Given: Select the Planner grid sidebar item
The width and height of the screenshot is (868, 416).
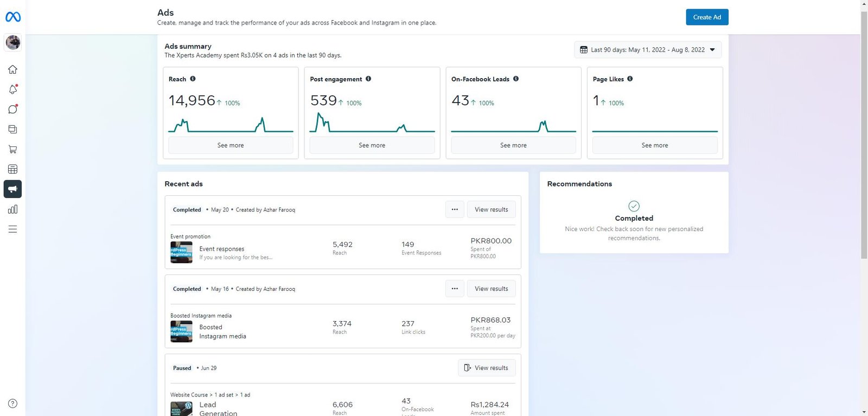Looking at the screenshot, I should [x=12, y=169].
